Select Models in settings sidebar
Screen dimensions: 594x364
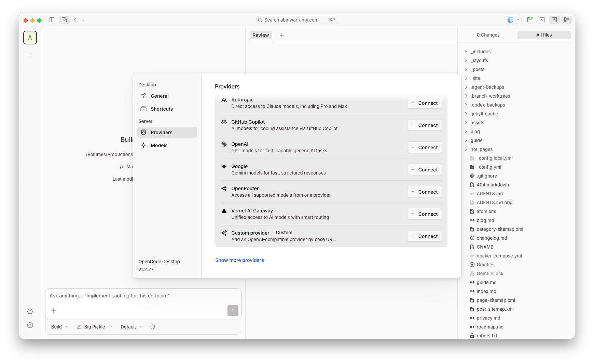point(159,145)
